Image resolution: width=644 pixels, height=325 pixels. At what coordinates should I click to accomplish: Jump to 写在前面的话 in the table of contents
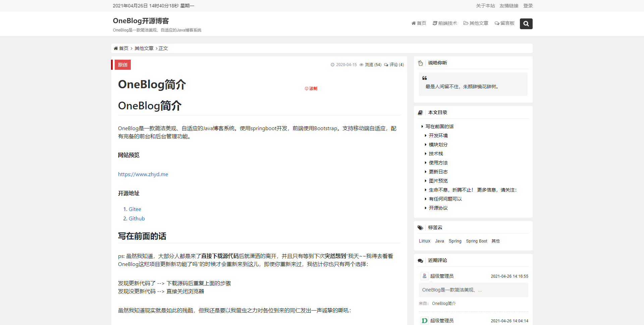tap(439, 126)
